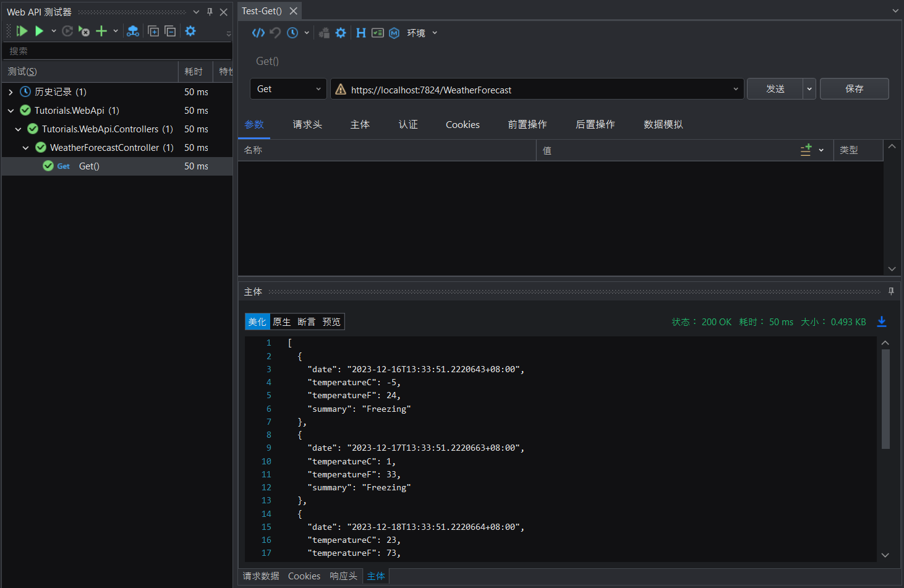Open the Web API tester settings gear

click(190, 31)
